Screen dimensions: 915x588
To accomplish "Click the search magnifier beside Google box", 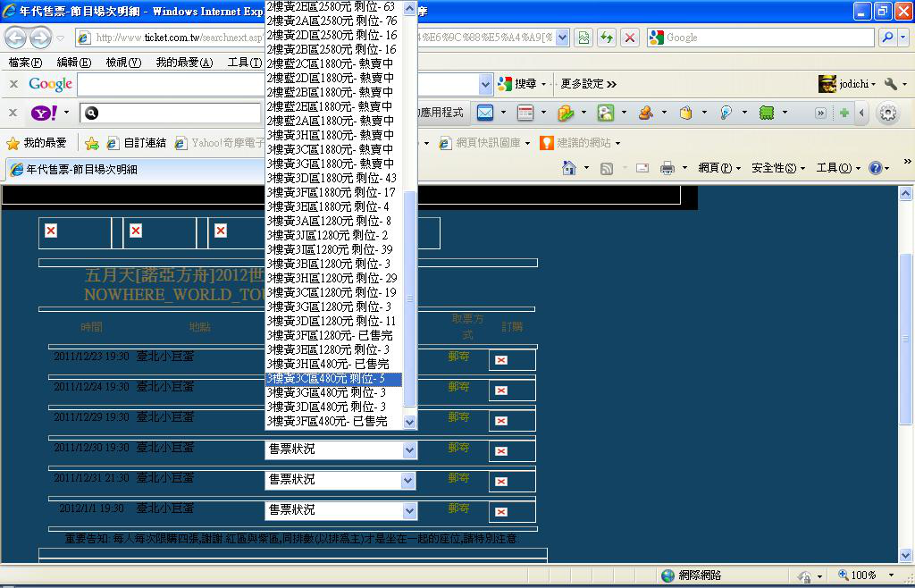I will (887, 38).
